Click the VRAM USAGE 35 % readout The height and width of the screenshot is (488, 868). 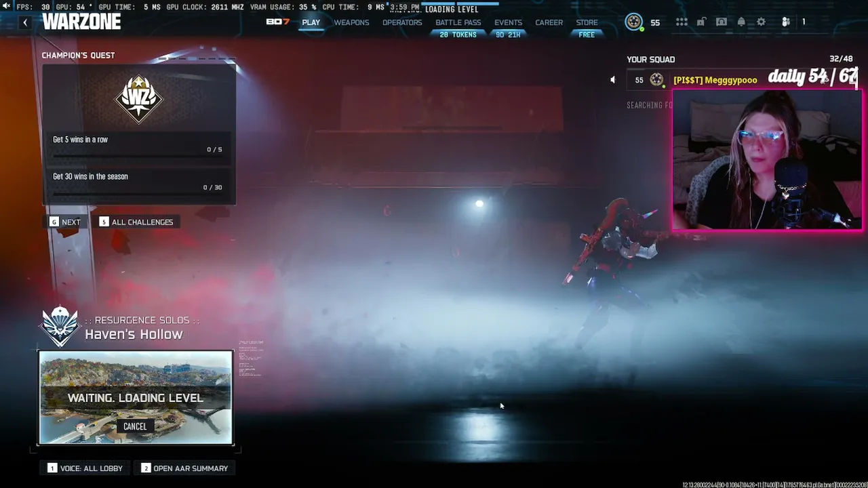283,7
